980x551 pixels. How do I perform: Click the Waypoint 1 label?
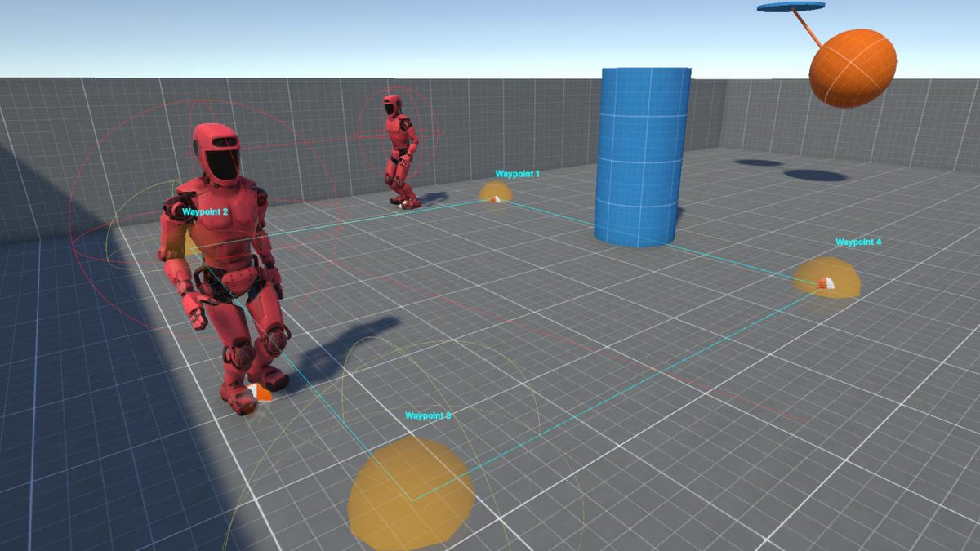click(x=518, y=174)
